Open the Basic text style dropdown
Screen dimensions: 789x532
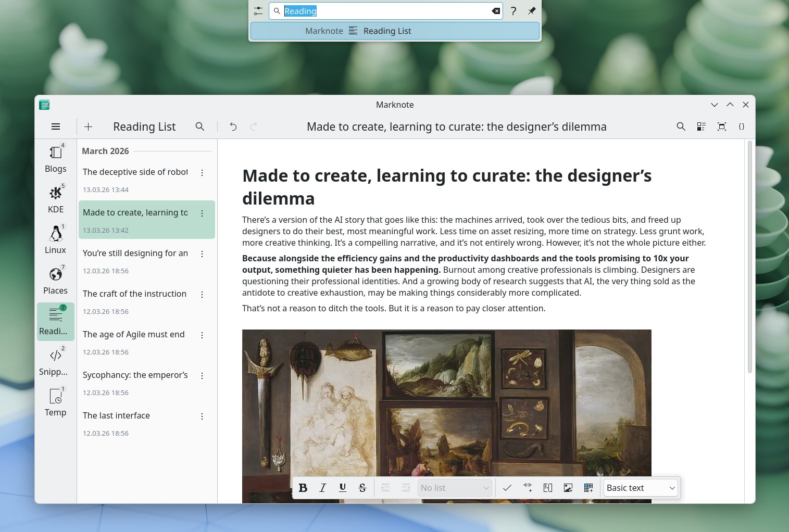pyautogui.click(x=641, y=488)
